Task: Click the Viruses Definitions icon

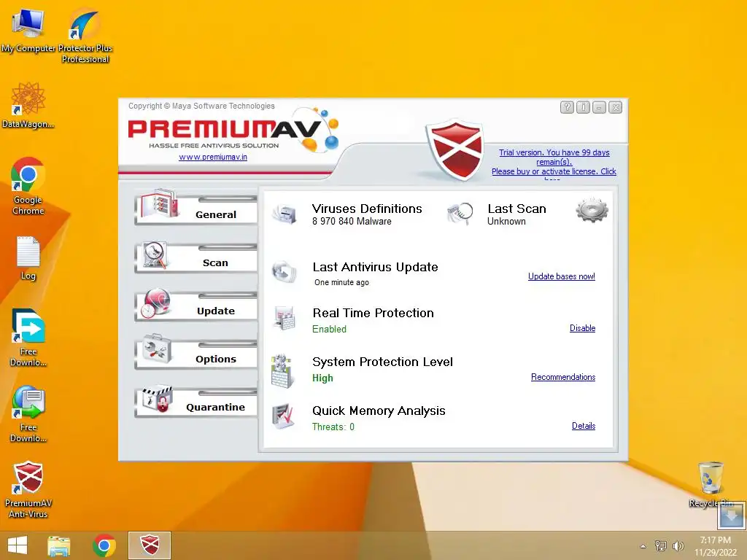Action: pyautogui.click(x=285, y=214)
